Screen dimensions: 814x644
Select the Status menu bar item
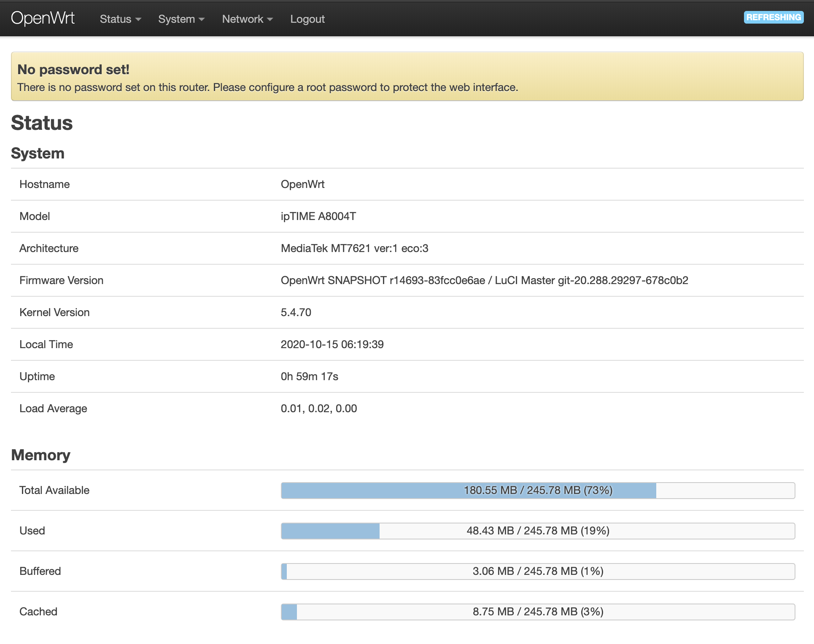click(x=120, y=19)
